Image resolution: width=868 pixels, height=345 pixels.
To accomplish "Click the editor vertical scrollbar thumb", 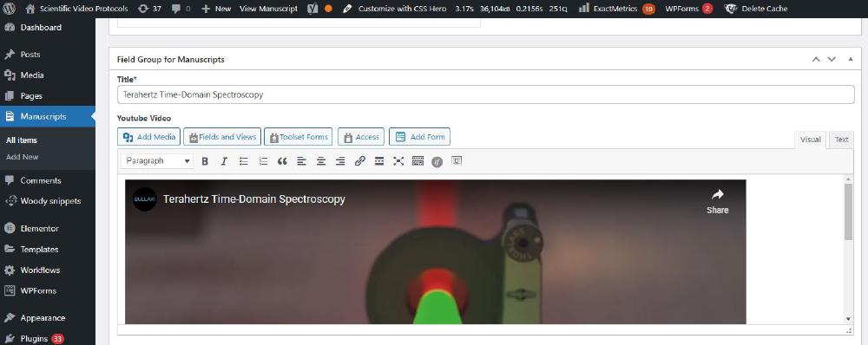I will point(848,212).
